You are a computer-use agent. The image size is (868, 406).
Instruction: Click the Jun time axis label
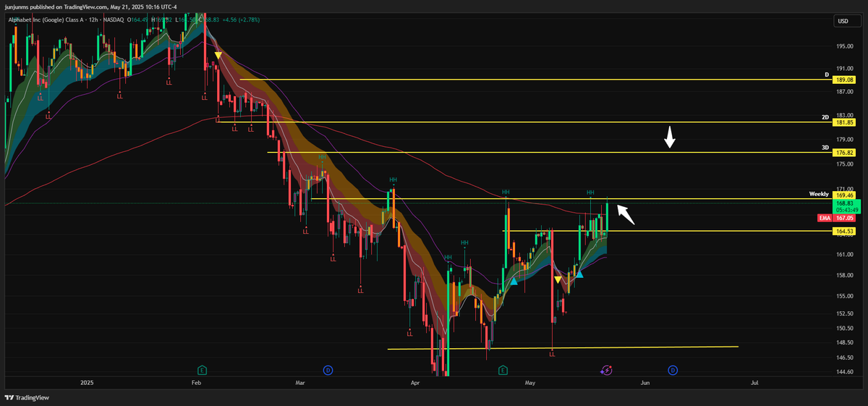[x=644, y=381]
